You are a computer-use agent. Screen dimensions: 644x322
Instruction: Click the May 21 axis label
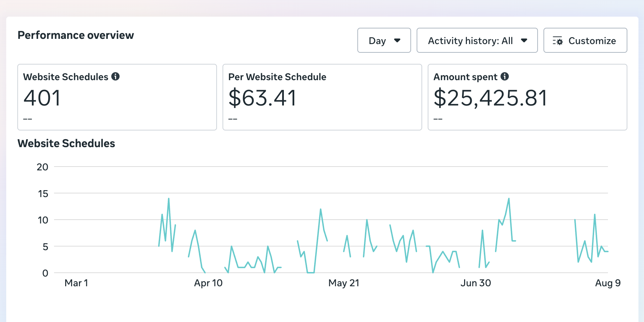point(343,283)
